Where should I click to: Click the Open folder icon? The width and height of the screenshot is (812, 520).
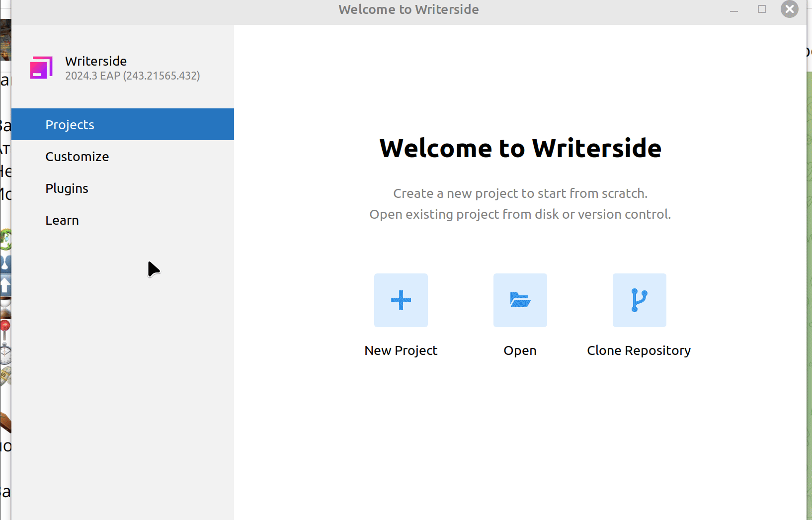520,300
